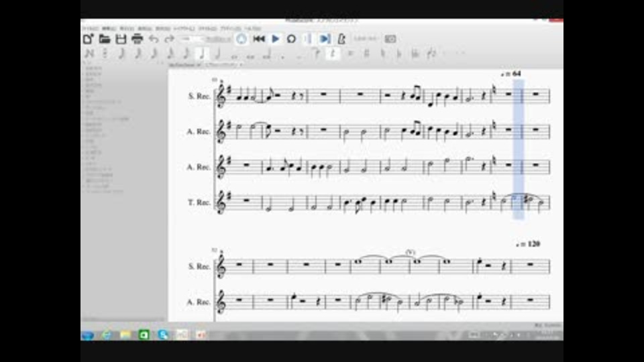The height and width of the screenshot is (362, 644).
Task: Open the View menu
Action: pos(127,28)
